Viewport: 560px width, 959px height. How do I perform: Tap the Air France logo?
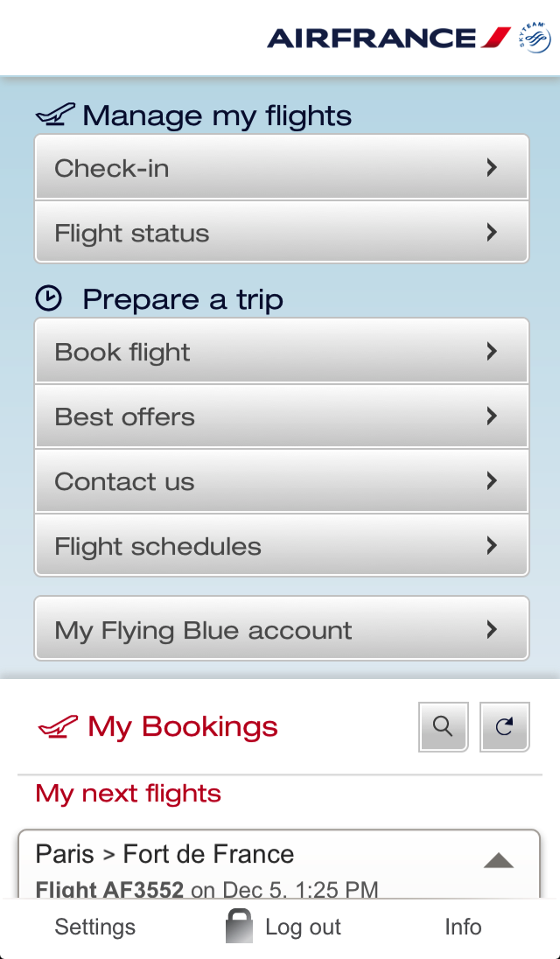388,38
